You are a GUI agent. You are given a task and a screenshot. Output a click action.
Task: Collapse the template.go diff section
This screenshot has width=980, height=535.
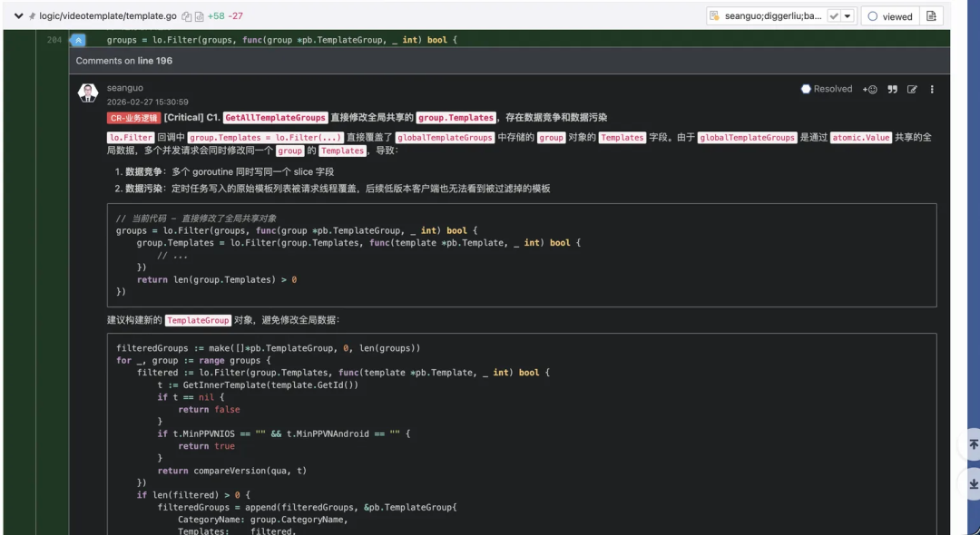click(17, 15)
